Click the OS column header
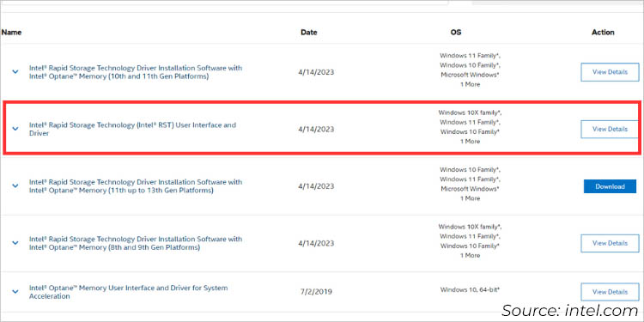This screenshot has width=644, height=322. point(456,33)
